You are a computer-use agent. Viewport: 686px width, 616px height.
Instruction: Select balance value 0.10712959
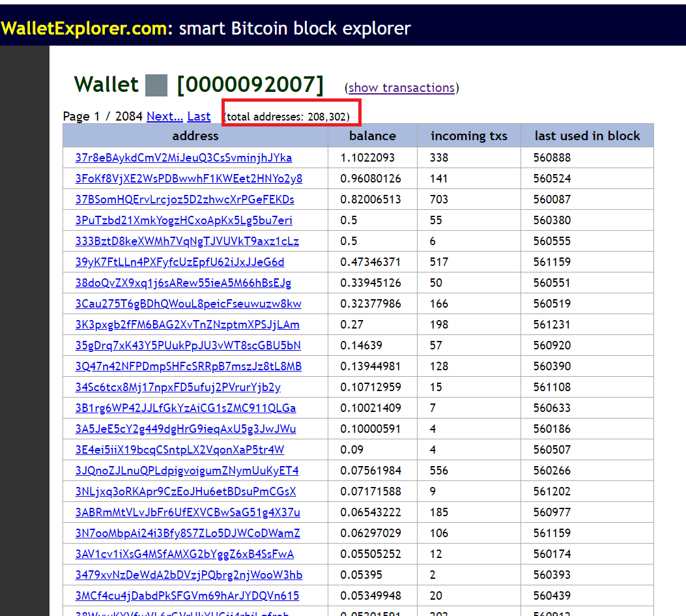coord(371,387)
